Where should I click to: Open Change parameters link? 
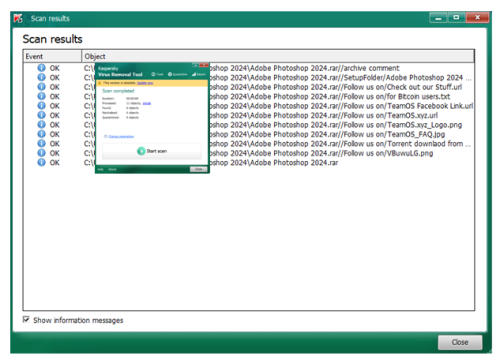pyautogui.click(x=121, y=136)
